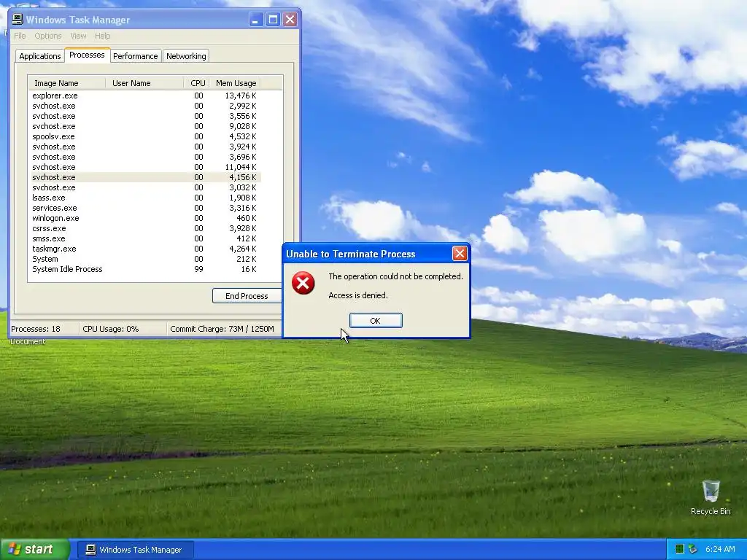Open the Networking tab
Viewport: 747px width, 560px height.
186,55
